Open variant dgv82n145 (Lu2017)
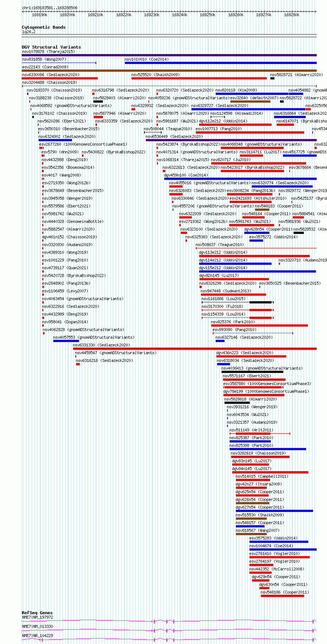Viewport: 327px width, 644px height. point(219,275)
